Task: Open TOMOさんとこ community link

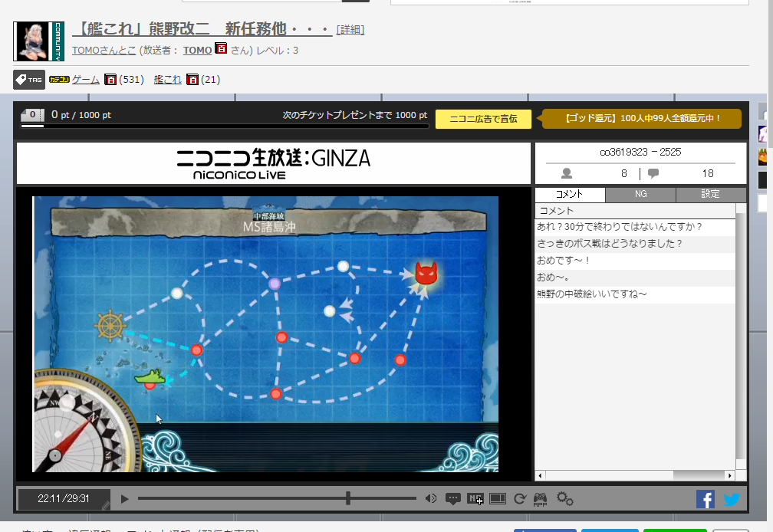Action: [x=104, y=51]
